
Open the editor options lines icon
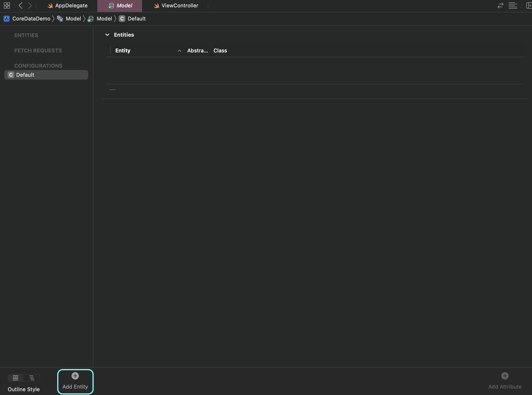(x=513, y=5)
